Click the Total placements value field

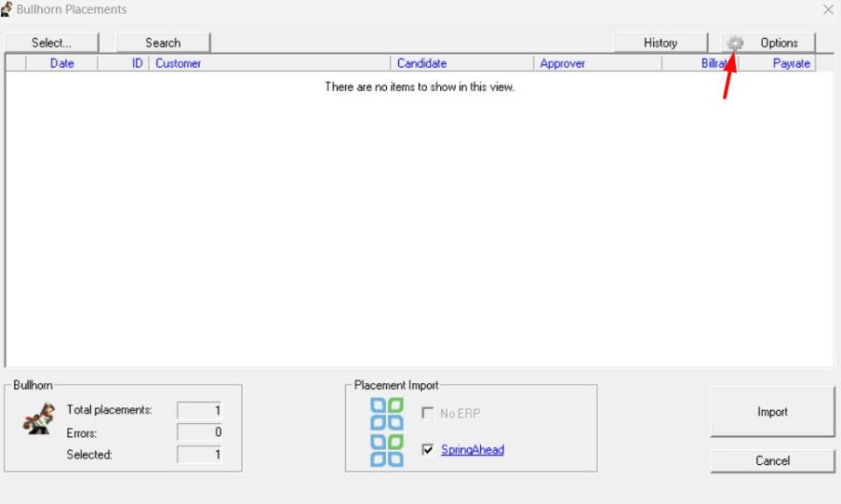coord(199,410)
